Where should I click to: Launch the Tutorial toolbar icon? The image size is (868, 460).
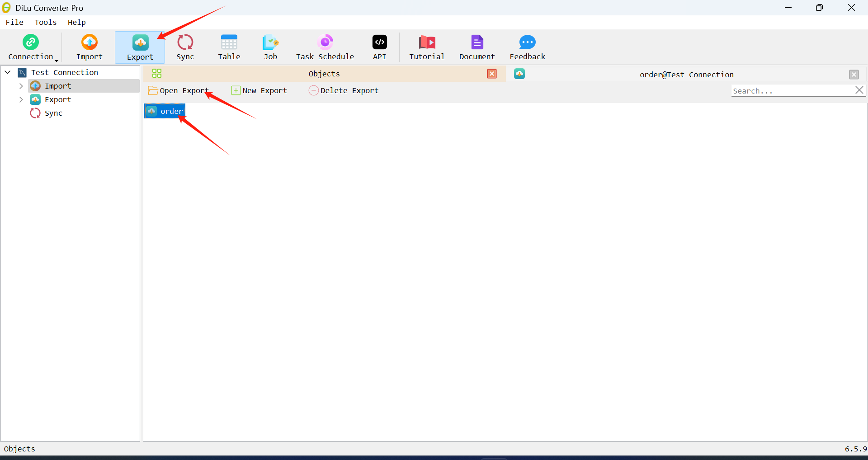tap(427, 47)
